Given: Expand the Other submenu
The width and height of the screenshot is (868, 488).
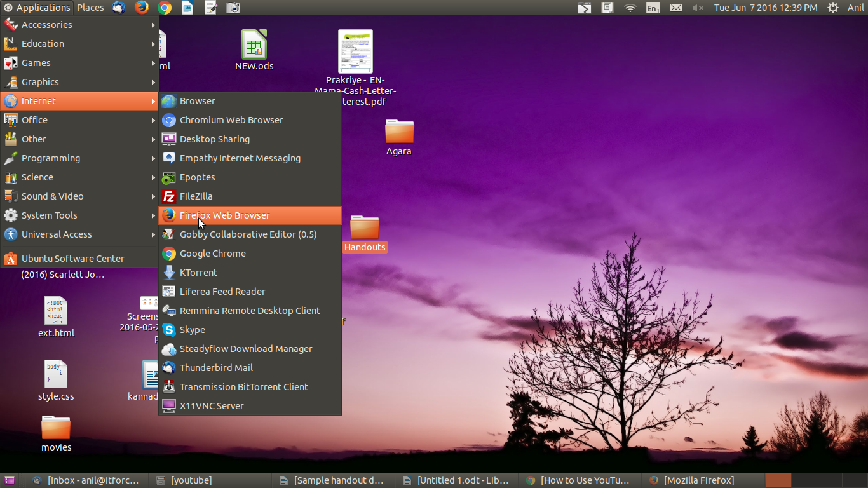Looking at the screenshot, I should coord(79,139).
